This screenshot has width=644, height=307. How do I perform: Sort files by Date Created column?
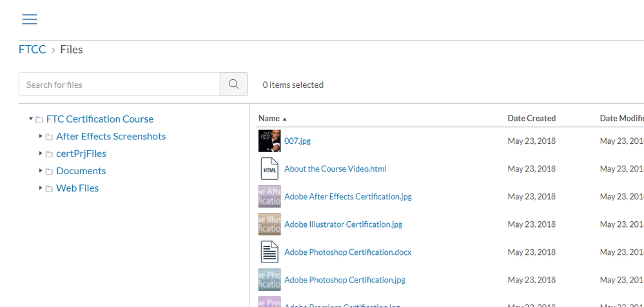(x=531, y=118)
